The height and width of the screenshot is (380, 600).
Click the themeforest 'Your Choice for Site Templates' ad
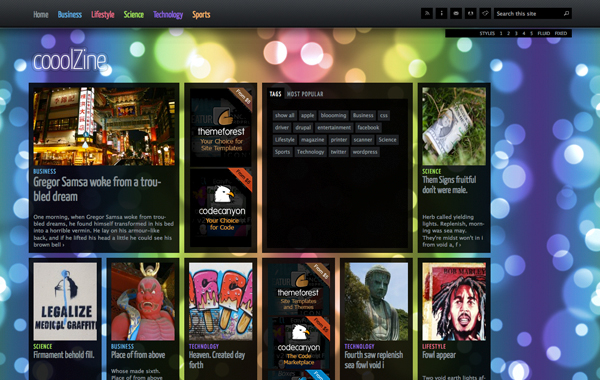point(221,127)
